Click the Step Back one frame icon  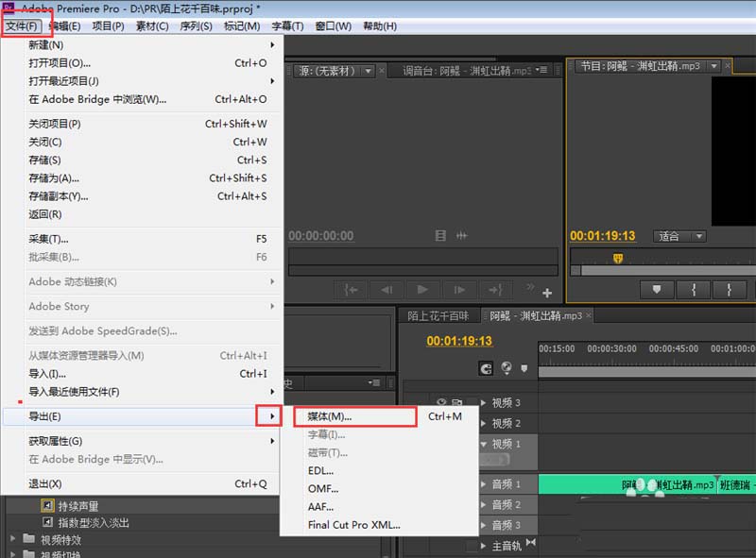click(389, 290)
